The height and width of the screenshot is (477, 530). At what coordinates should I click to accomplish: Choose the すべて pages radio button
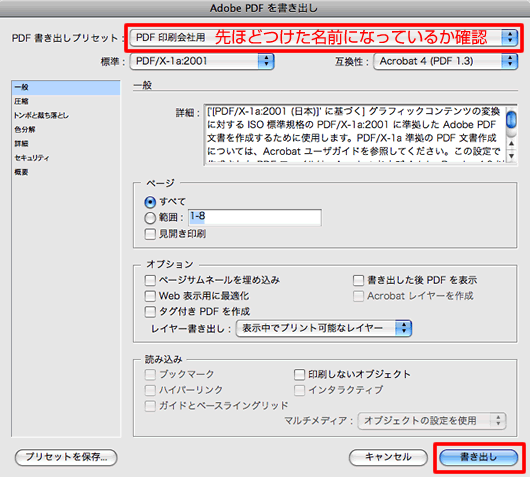150,202
